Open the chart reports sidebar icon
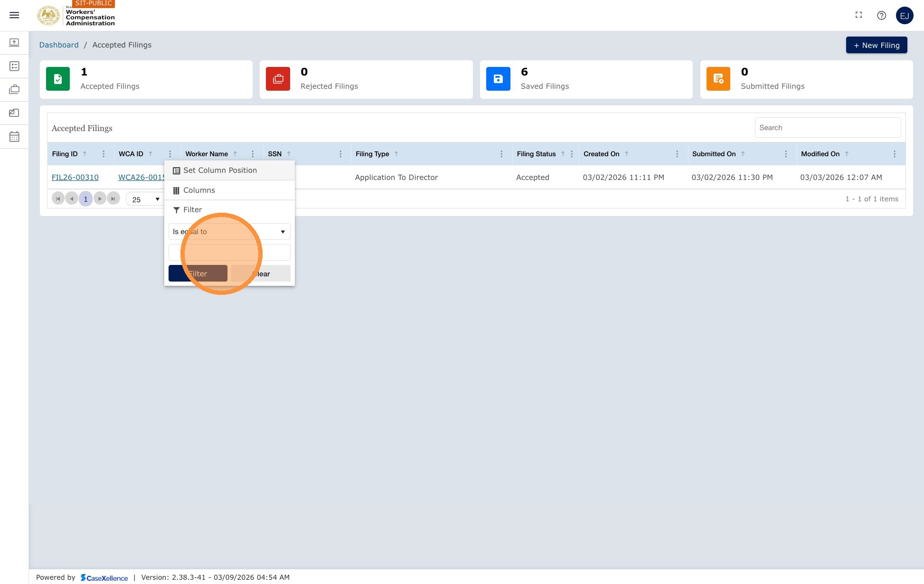 point(14,113)
